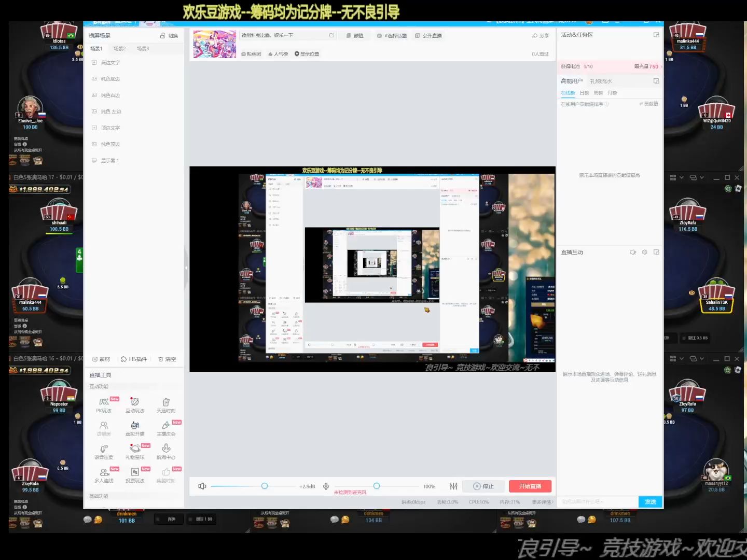
Task: Open the 公开直播 visibility selector
Action: click(428, 36)
